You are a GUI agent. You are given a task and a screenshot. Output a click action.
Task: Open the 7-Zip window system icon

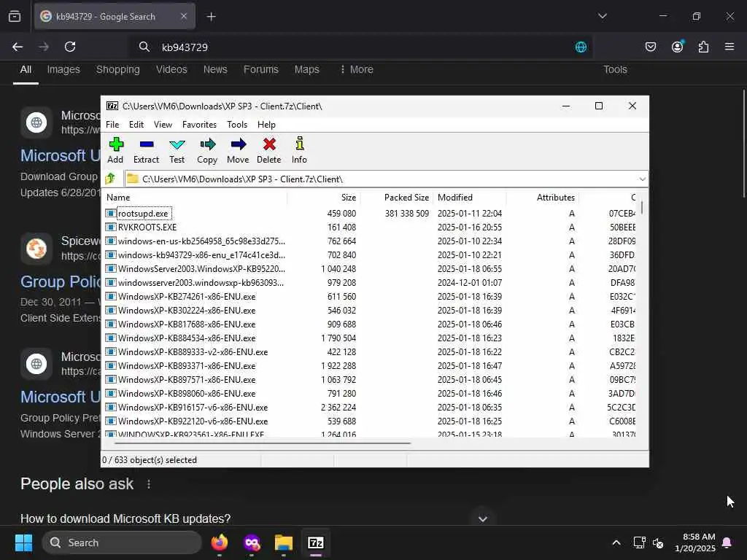pos(112,106)
